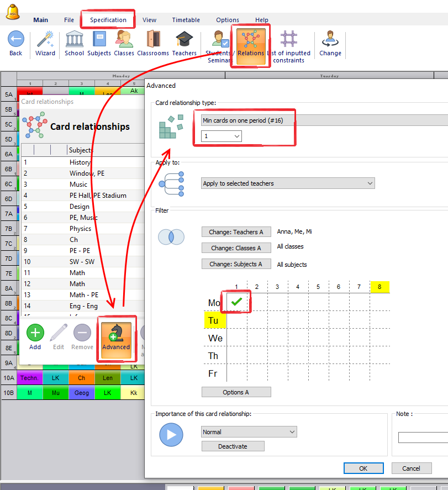Open the Subjects list icon
Viewport: 448px width, 490px height.
tap(99, 40)
